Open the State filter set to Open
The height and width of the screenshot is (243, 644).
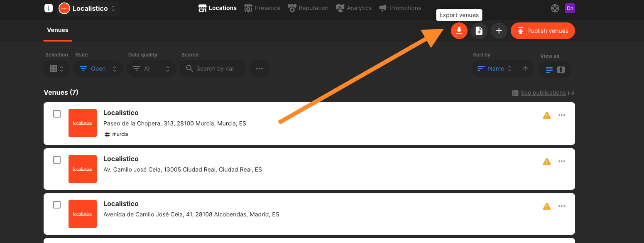98,69
